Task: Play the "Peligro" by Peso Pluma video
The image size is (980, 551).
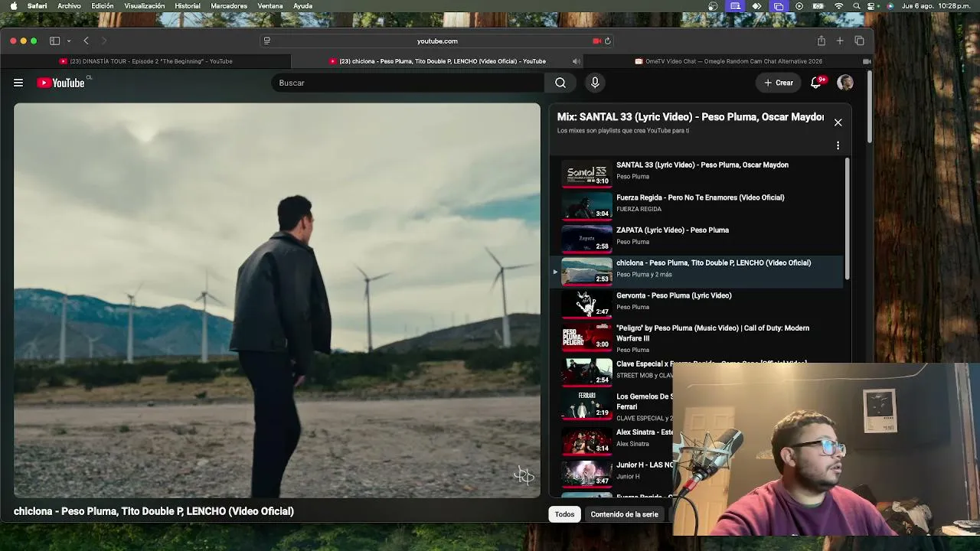Action: [713, 333]
